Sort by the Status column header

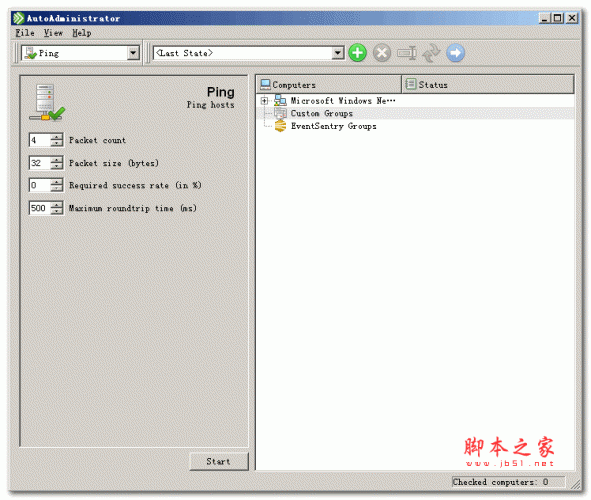tap(488, 84)
